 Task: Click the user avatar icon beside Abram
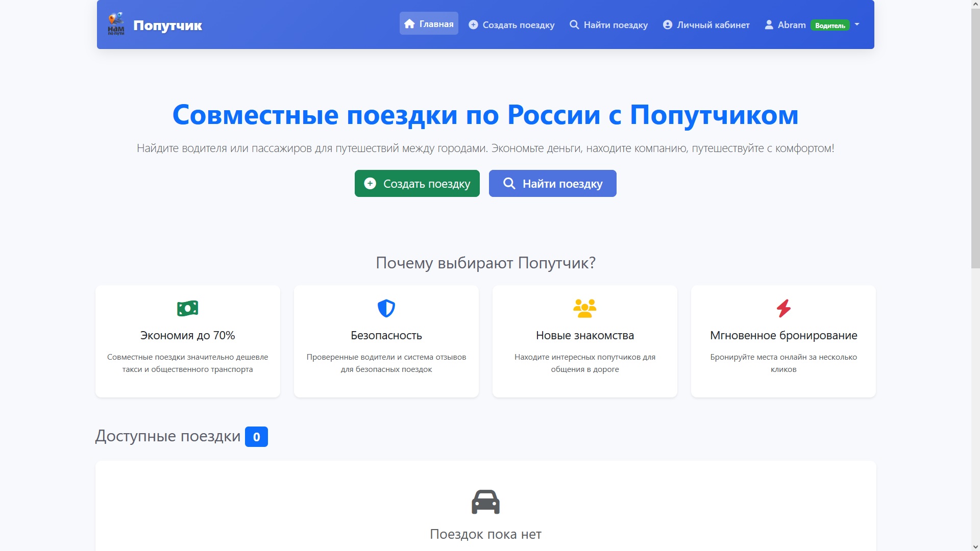[769, 25]
